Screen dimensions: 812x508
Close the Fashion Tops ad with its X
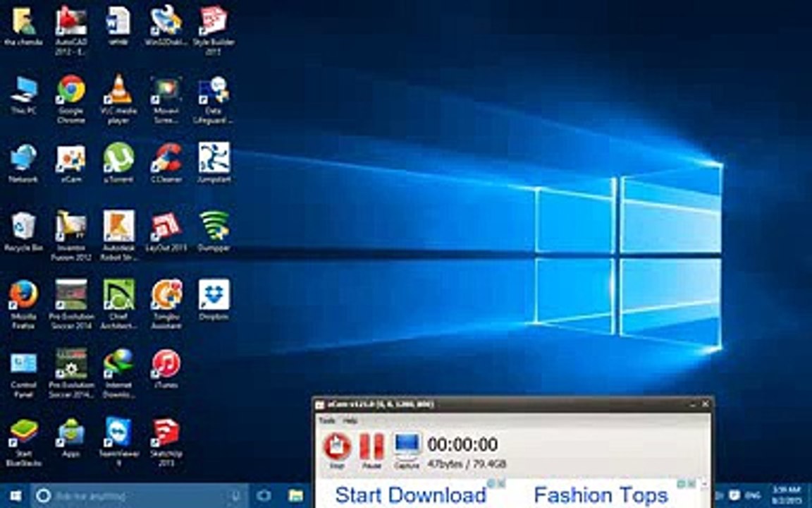pyautogui.click(x=691, y=483)
